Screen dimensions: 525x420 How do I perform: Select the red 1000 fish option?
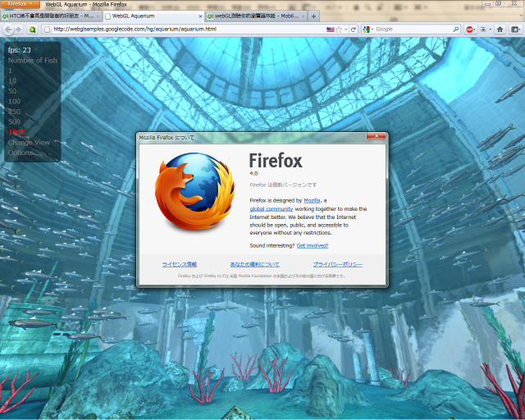click(x=16, y=132)
